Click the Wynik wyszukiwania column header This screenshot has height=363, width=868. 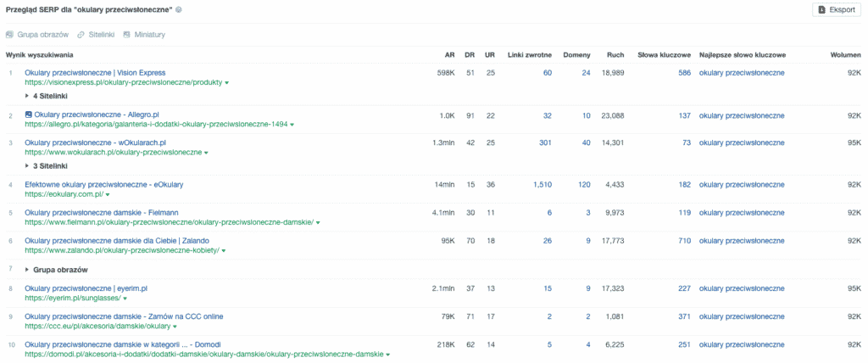coord(40,55)
